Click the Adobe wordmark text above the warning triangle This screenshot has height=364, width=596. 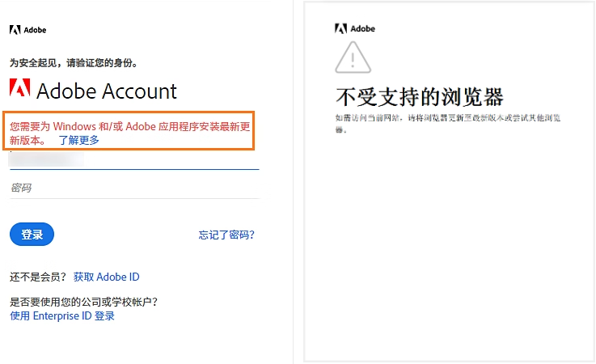point(363,28)
